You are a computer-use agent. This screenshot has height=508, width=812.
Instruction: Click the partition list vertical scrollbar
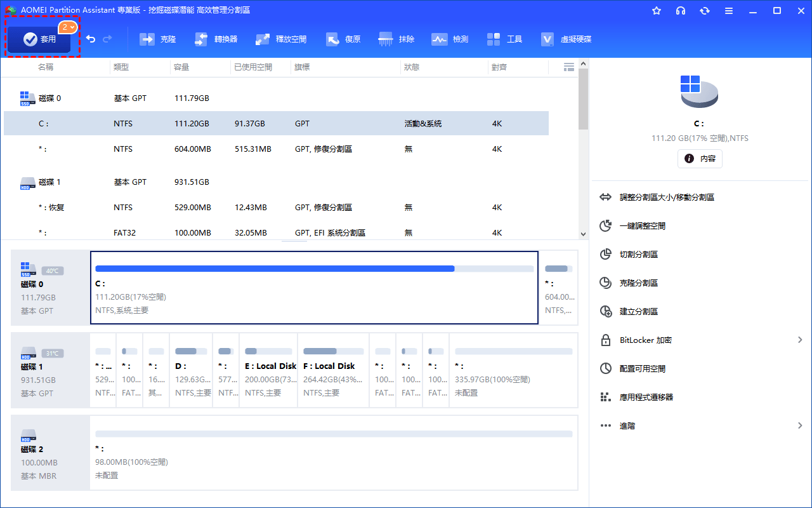[583, 102]
